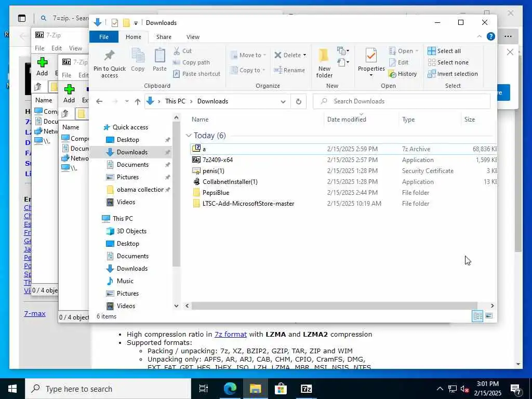Minimize the ribbon with chevron
The image size is (532, 399).
(x=479, y=36)
